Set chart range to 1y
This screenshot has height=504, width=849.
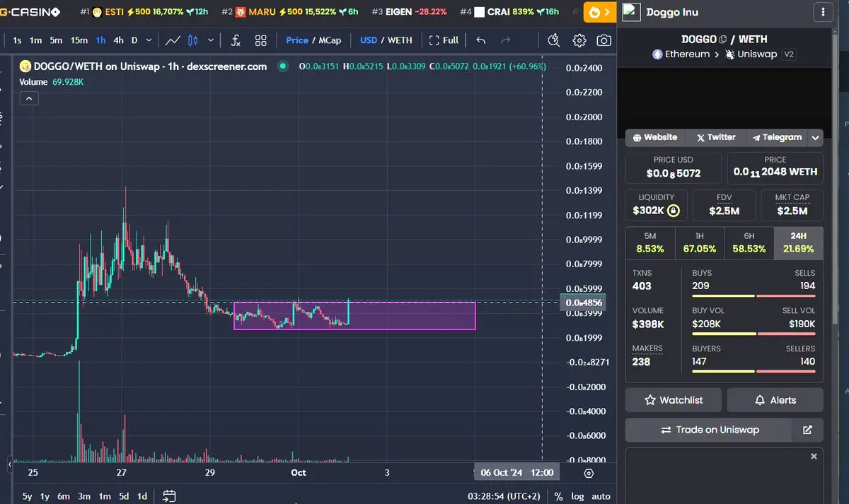[45, 496]
